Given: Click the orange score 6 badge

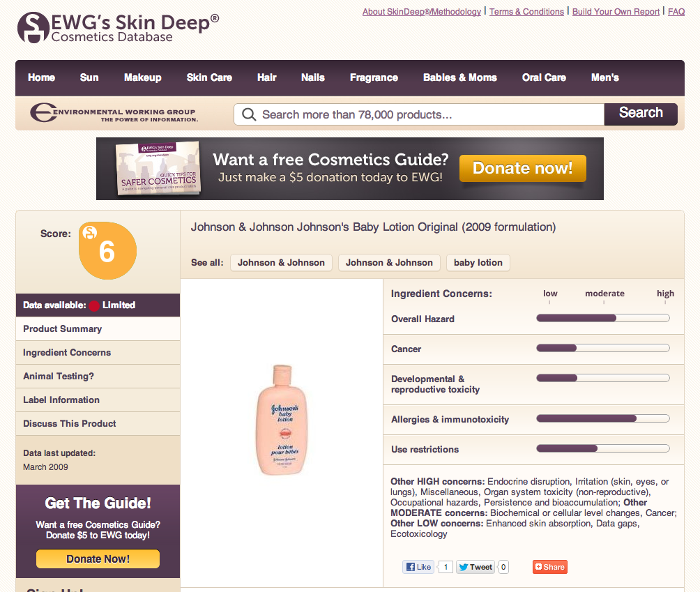Looking at the screenshot, I should (x=107, y=250).
